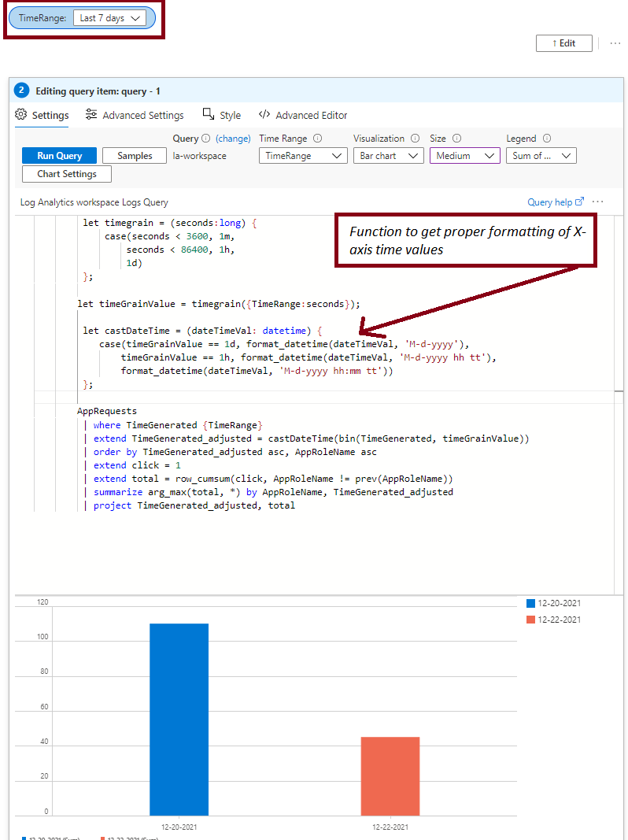Open the Query help link
This screenshot has height=840, width=628.
coord(550,202)
